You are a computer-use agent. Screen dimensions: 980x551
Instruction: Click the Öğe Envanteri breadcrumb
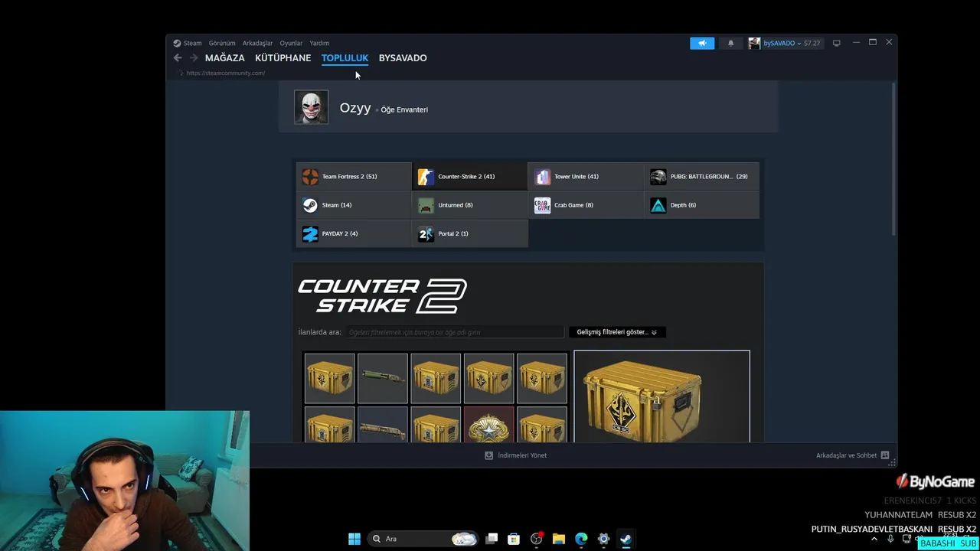(x=404, y=109)
